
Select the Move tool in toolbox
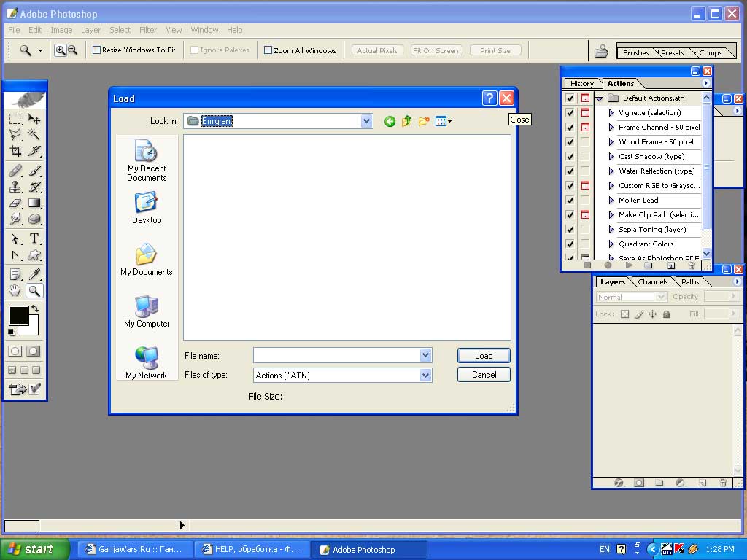34,119
